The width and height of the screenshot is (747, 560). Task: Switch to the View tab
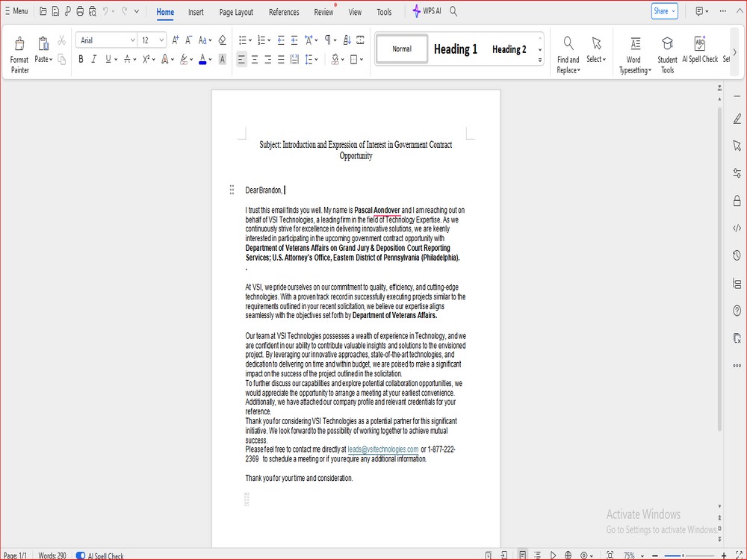(x=355, y=12)
